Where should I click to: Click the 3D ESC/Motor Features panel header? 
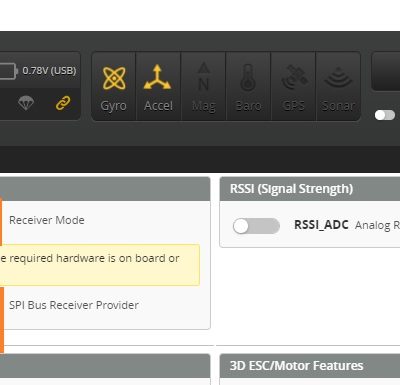click(x=310, y=366)
